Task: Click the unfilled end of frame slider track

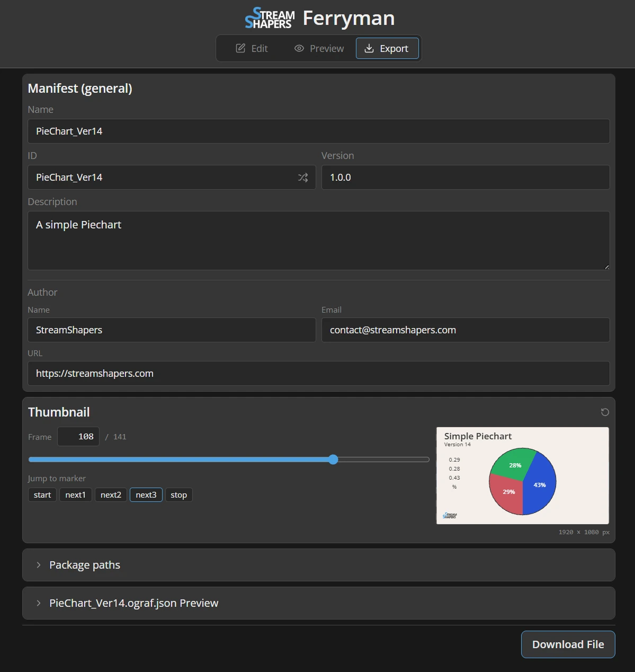Action: [383, 459]
